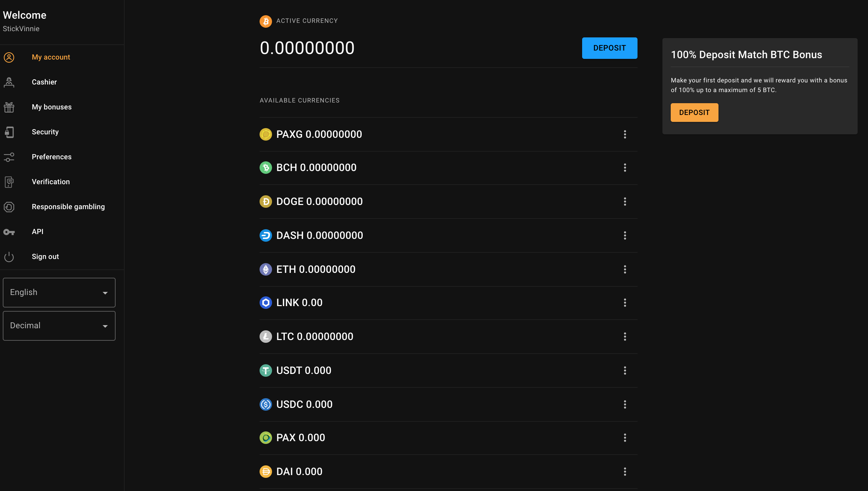This screenshot has width=868, height=491.
Task: Click the Responsible gambling icon
Action: tap(9, 207)
